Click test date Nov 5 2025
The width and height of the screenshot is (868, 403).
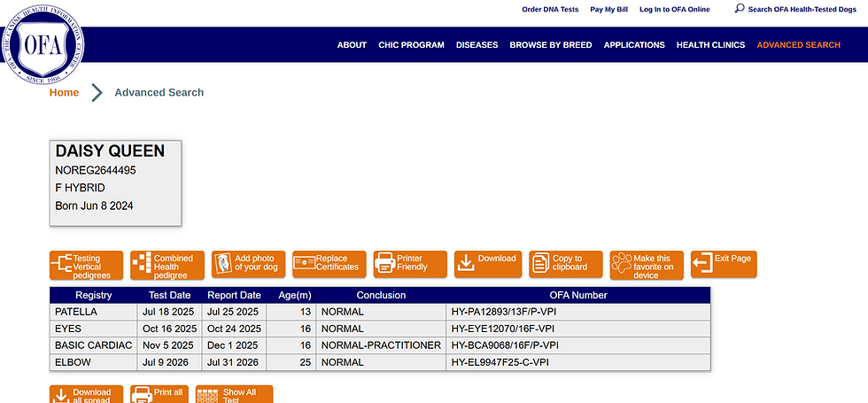167,345
